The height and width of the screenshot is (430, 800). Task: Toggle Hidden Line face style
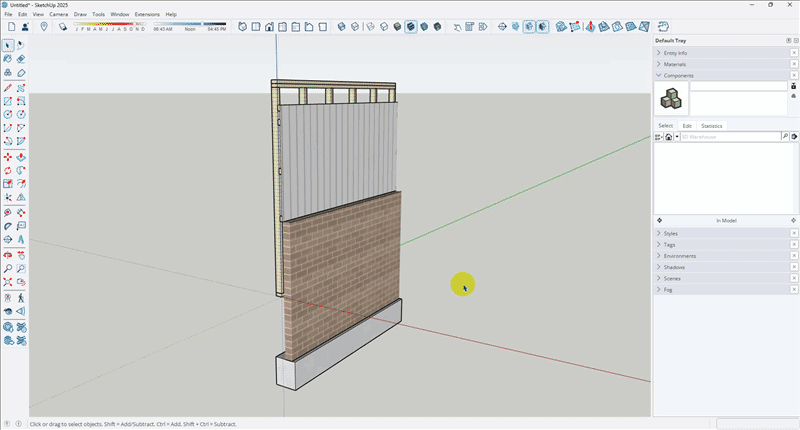click(x=384, y=27)
